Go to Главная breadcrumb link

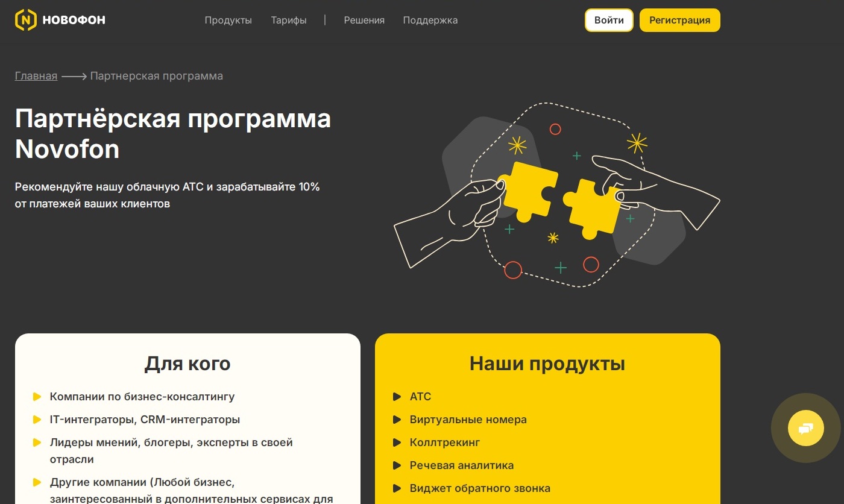click(x=36, y=76)
